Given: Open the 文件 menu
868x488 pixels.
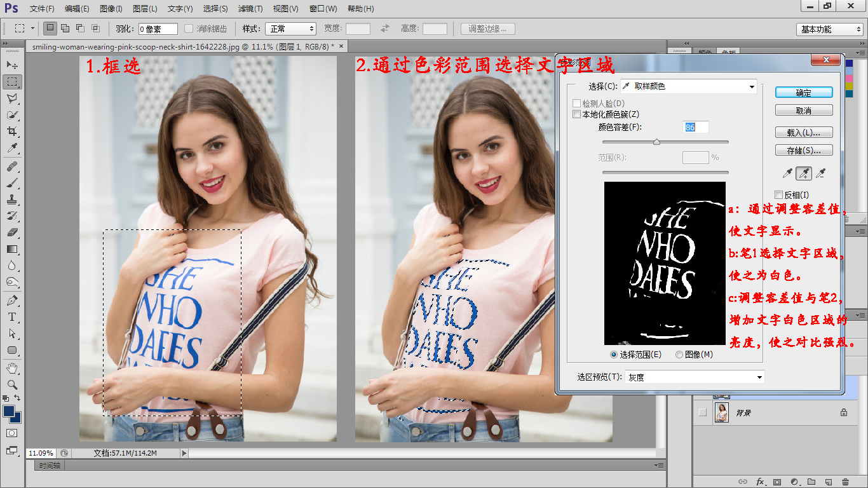Looking at the screenshot, I should click(42, 9).
